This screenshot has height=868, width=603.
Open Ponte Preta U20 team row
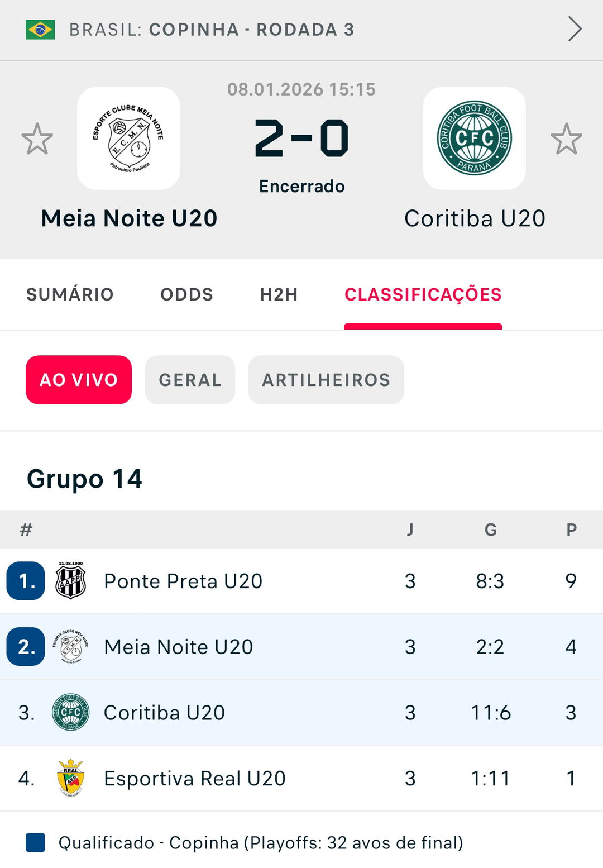(x=183, y=581)
